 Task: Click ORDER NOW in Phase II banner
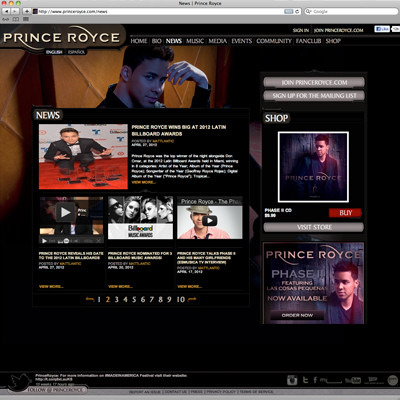pos(297,315)
